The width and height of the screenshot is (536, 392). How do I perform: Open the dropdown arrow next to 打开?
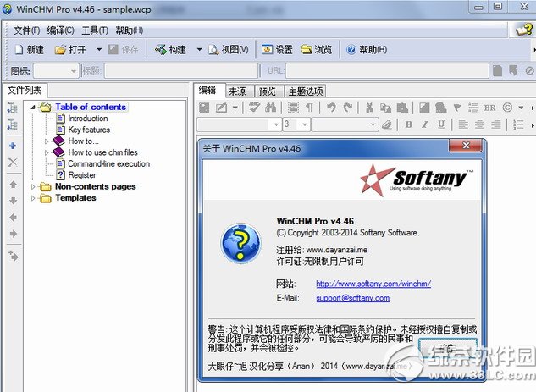tap(99, 50)
